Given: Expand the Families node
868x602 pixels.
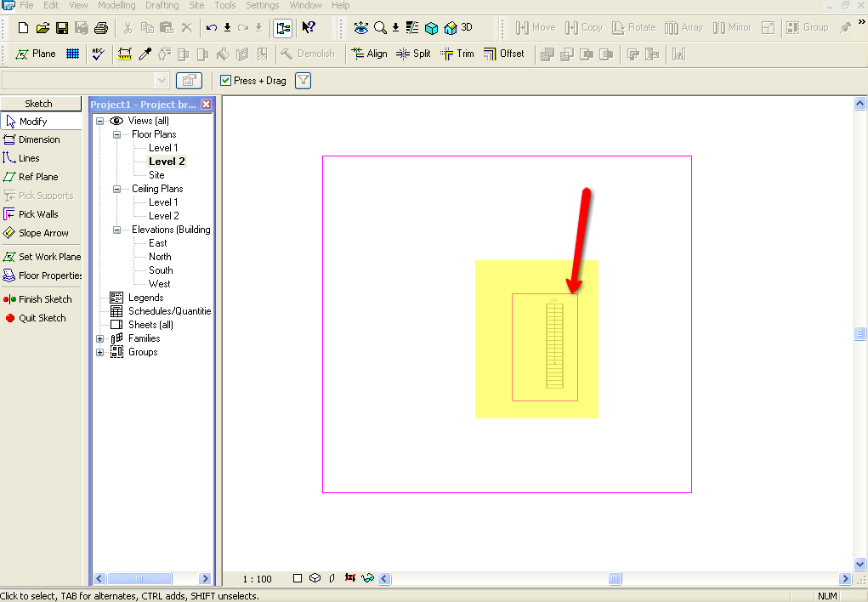Looking at the screenshot, I should pos(100,338).
